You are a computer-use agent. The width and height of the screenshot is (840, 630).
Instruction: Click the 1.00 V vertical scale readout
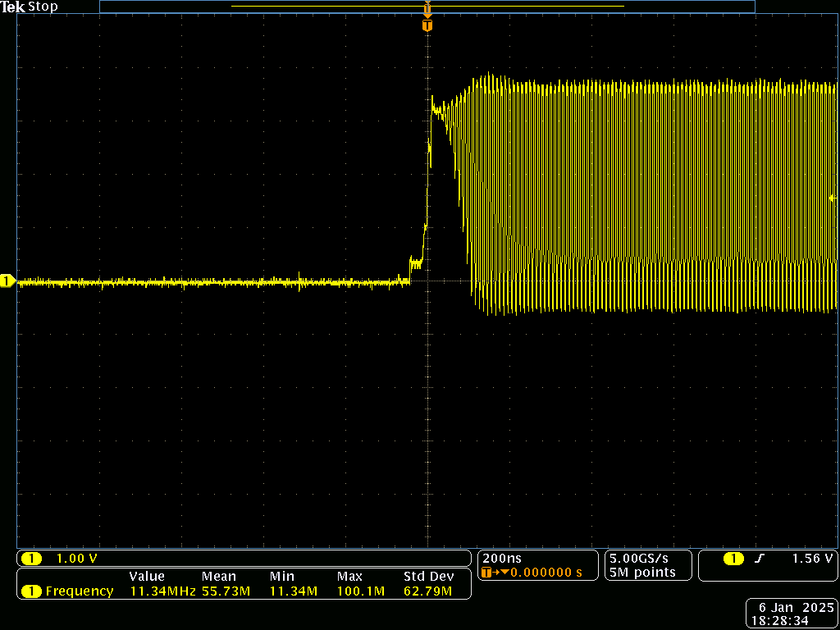click(76, 558)
